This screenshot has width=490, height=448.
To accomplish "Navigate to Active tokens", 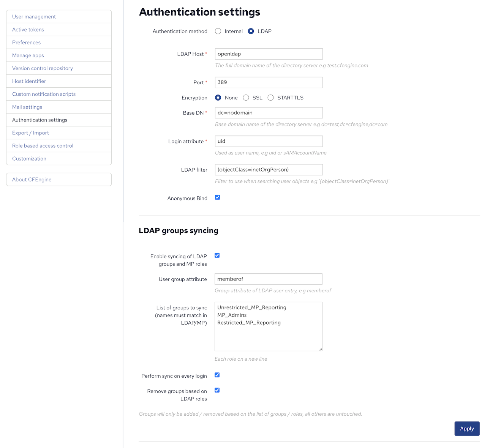I will click(x=28, y=29).
